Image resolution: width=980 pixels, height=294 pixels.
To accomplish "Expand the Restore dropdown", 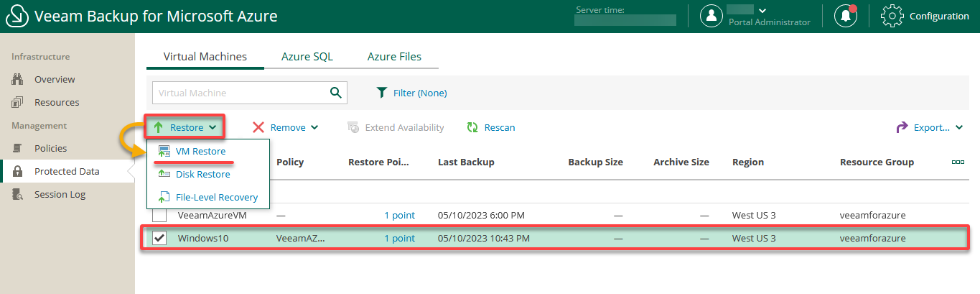I will coord(185,127).
